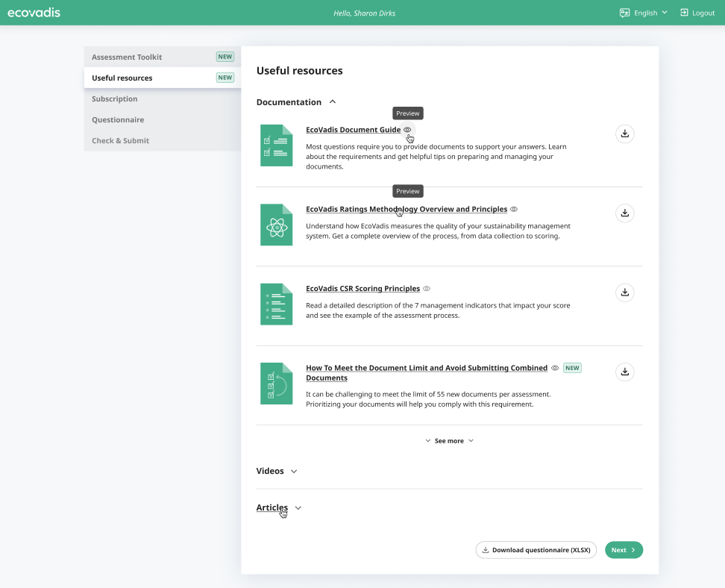Click the Logout icon
This screenshot has height=588, width=725.
tap(684, 13)
